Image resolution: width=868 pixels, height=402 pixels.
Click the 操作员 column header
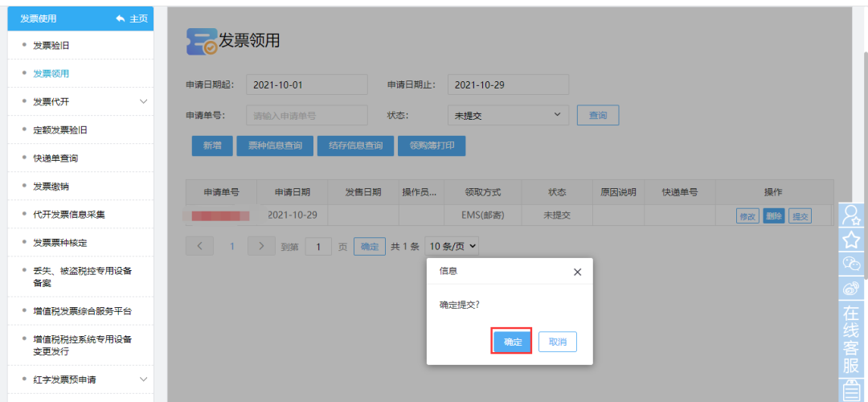point(421,192)
